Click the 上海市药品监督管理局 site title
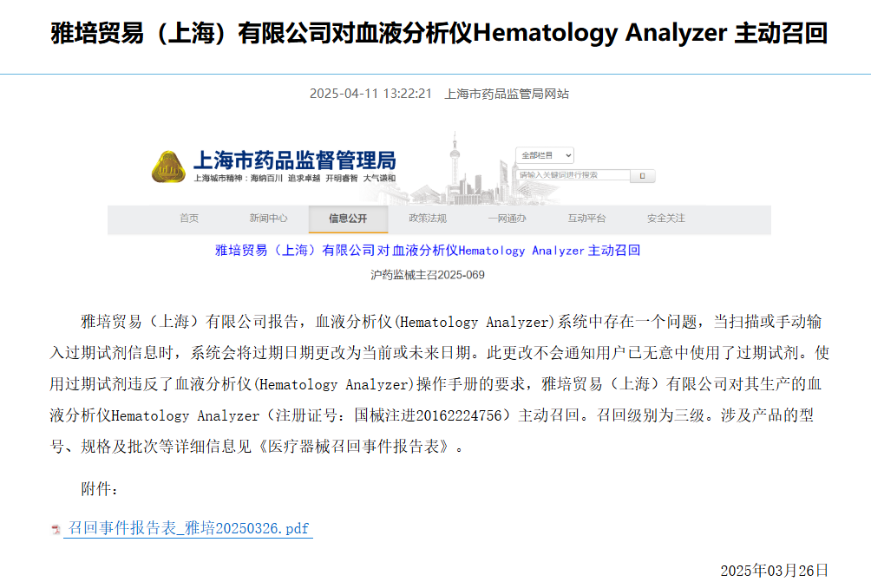The width and height of the screenshot is (871, 588). [294, 160]
